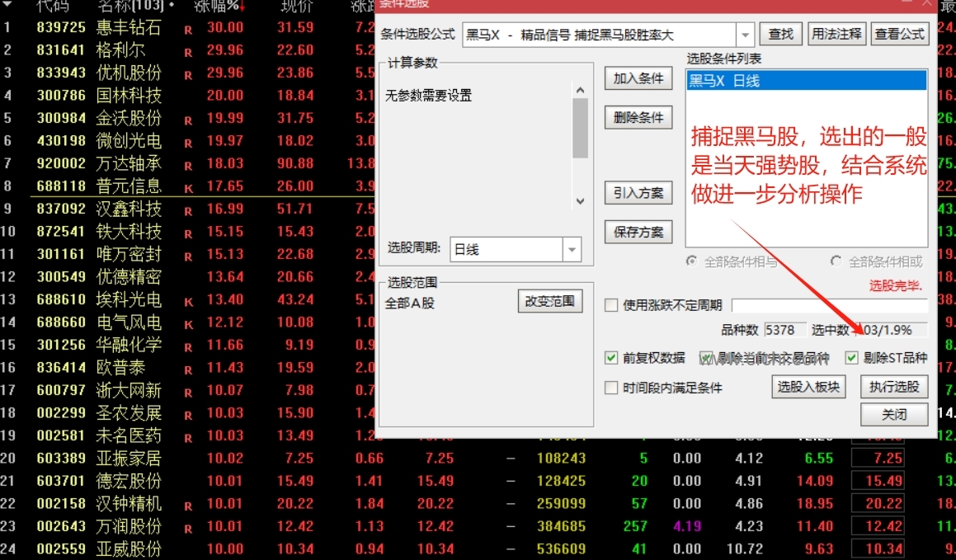Toggle the 剔除ST品种 checkbox
This screenshot has height=560, width=956.
coord(852,358)
